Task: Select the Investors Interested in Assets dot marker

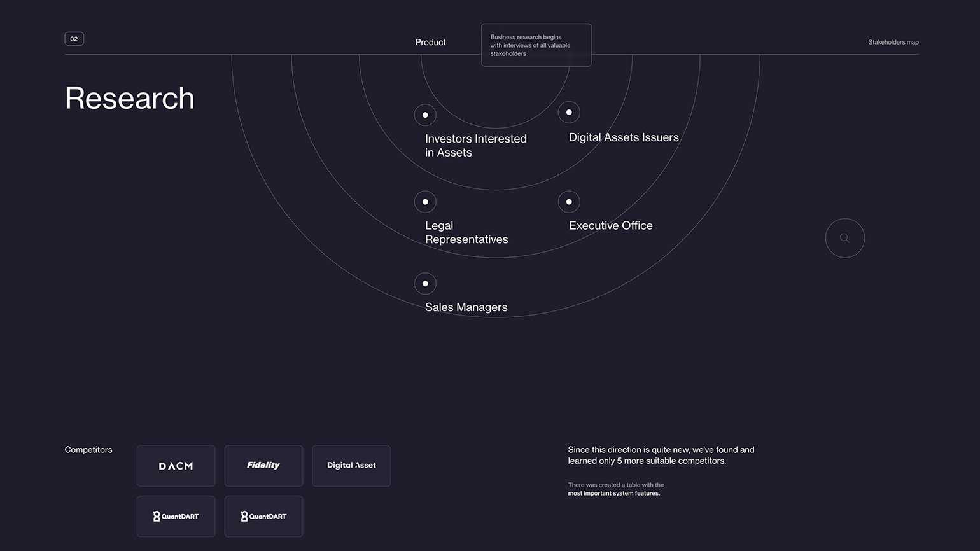Action: 425,115
